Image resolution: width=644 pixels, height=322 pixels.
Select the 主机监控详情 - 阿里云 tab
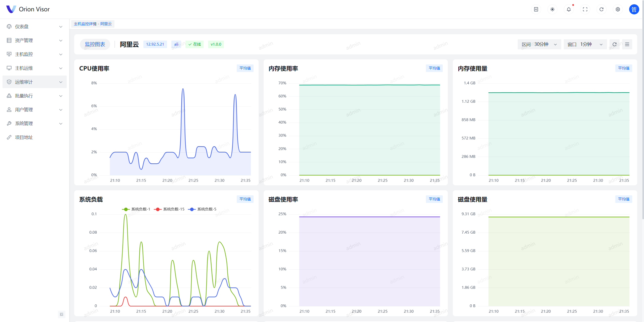tap(93, 24)
